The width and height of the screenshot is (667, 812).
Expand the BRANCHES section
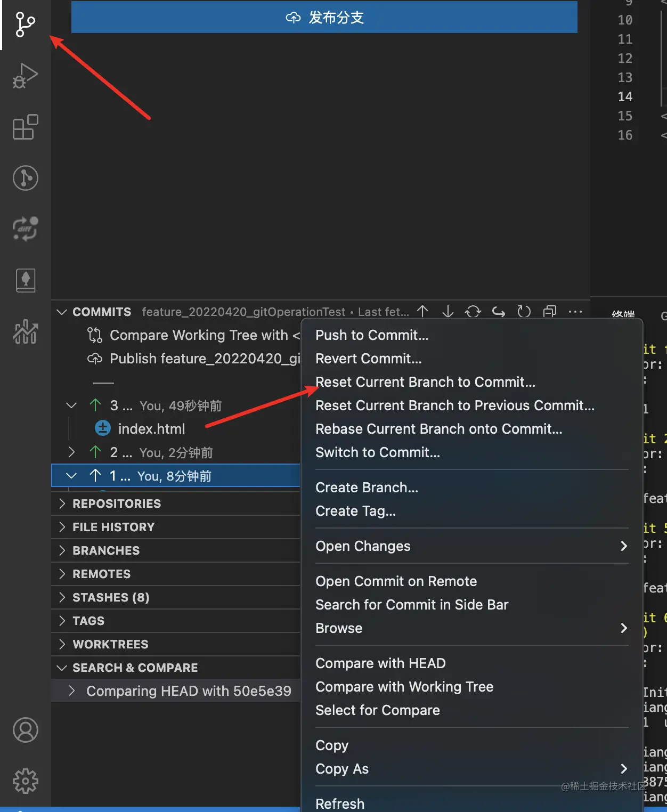tap(105, 550)
